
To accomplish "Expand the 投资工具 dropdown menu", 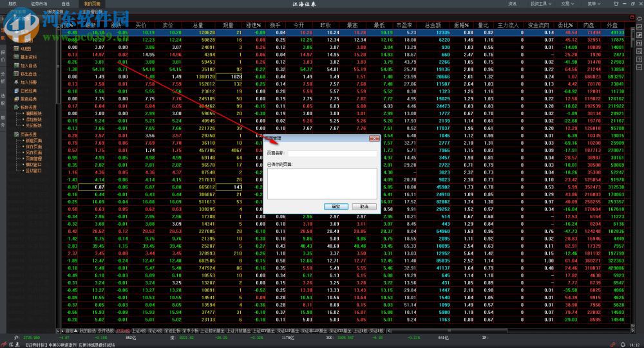I will coord(540,4).
